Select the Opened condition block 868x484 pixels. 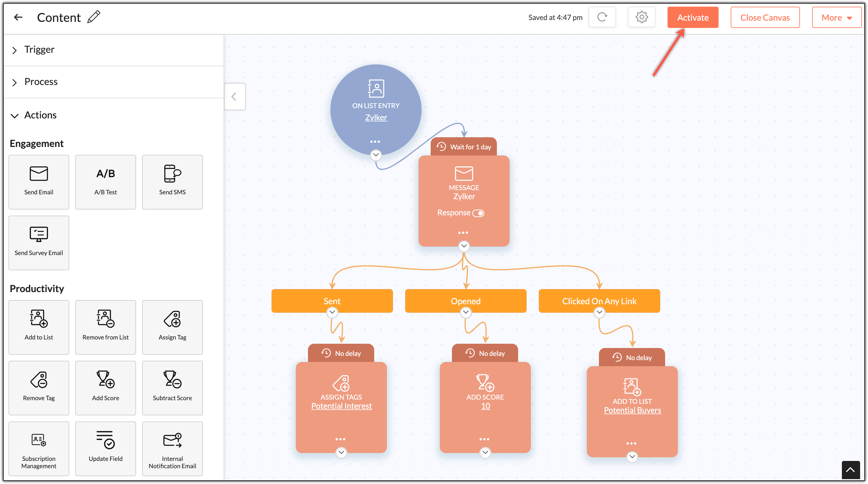coord(466,301)
